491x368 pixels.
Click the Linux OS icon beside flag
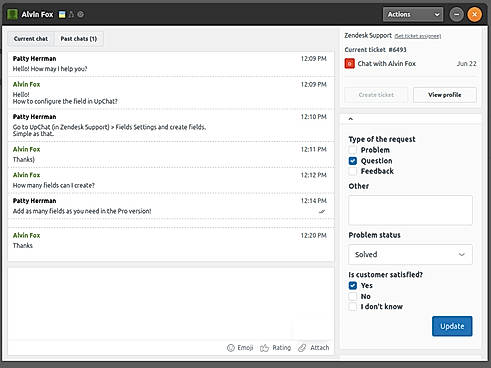pos(71,14)
